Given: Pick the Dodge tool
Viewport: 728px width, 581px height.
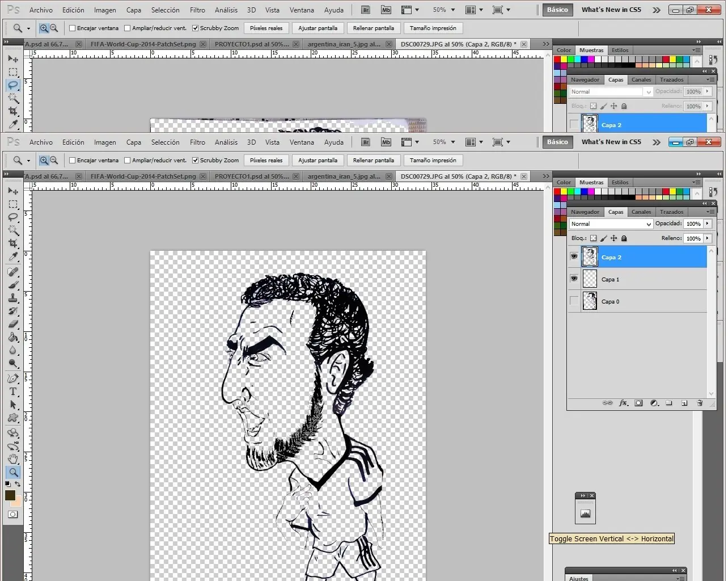Looking at the screenshot, I should 13,364.
